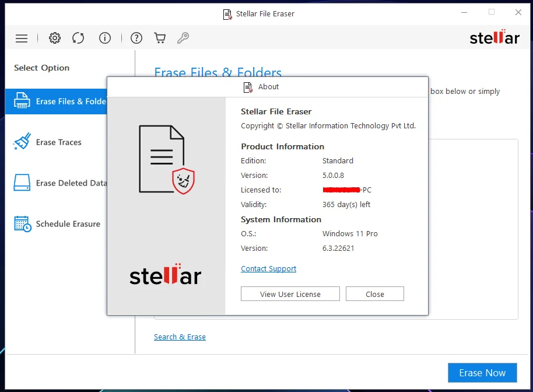Open help question mark icon
This screenshot has width=533, height=392.
click(x=136, y=38)
